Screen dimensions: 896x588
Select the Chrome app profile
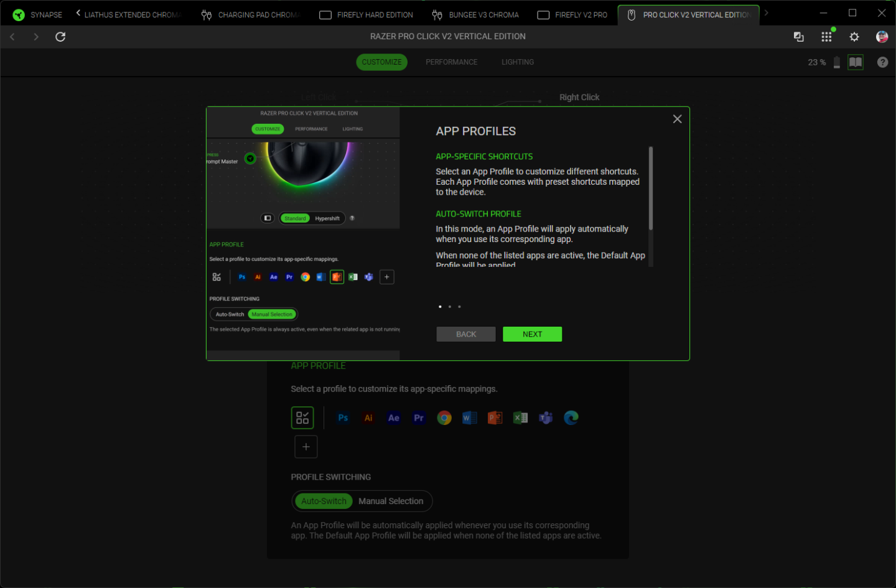tap(444, 418)
